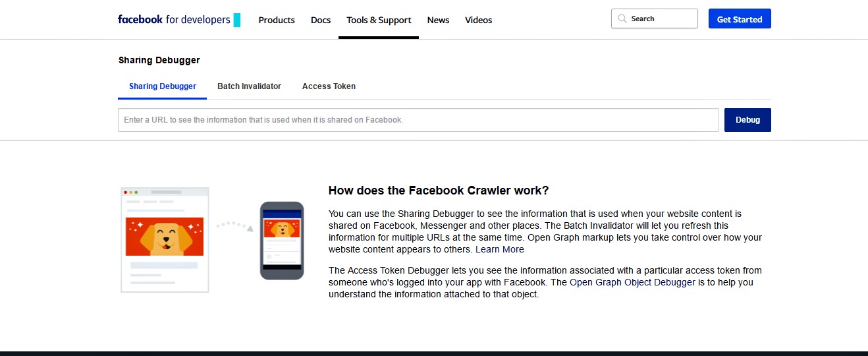Image resolution: width=868 pixels, height=356 pixels.
Task: Click the Debug button
Action: (x=747, y=120)
